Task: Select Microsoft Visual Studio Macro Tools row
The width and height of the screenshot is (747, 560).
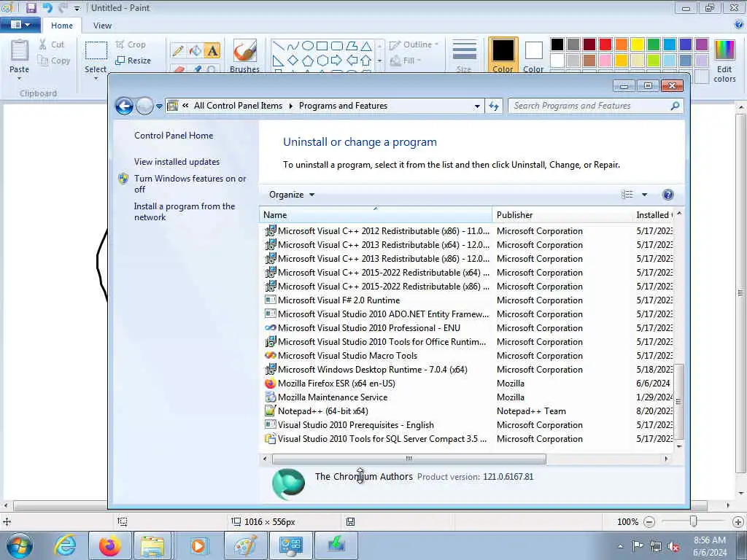Action: (x=468, y=356)
